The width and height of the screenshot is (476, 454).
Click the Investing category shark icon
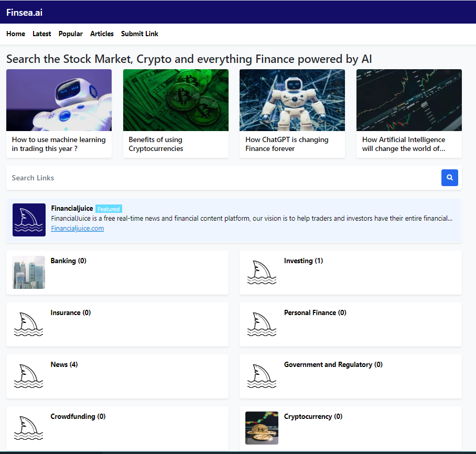(262, 273)
